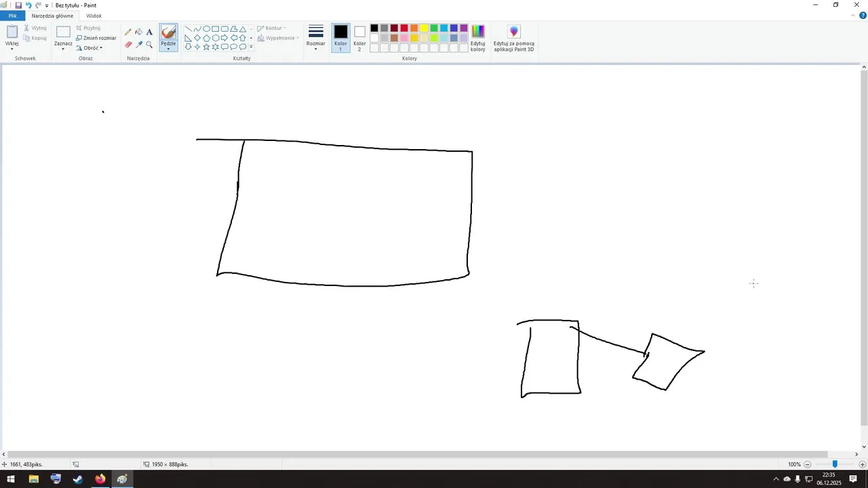This screenshot has width=868, height=488.
Task: Open the Obróć rotate dropdown
Action: 90,48
